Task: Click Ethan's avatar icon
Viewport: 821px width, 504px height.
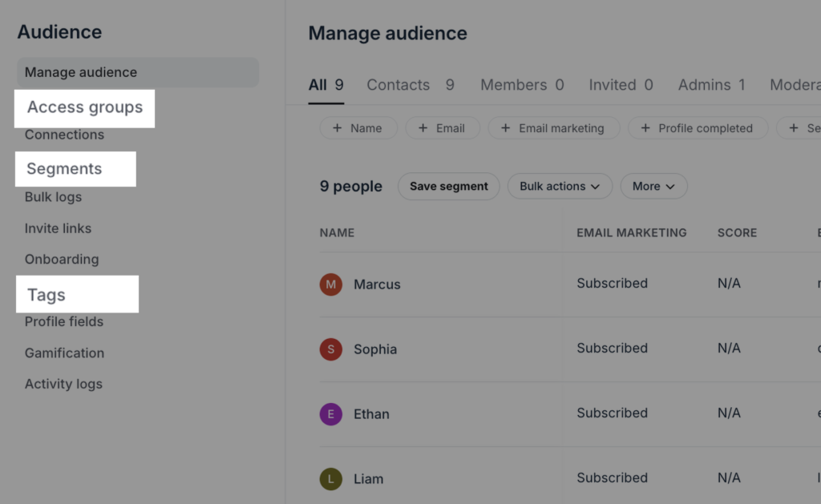Action: coord(331,414)
